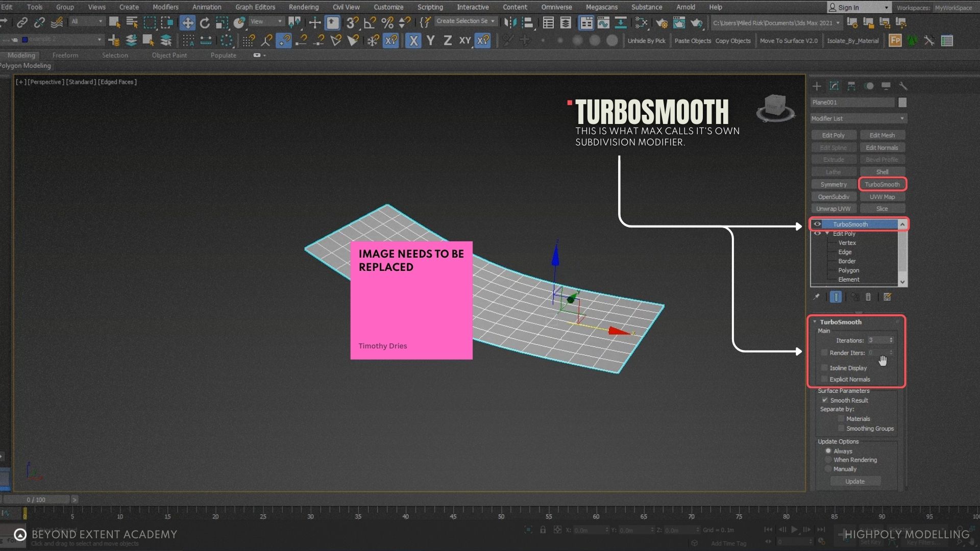Select the When Rendering radio option
This screenshot has height=551, width=980.
828,460
